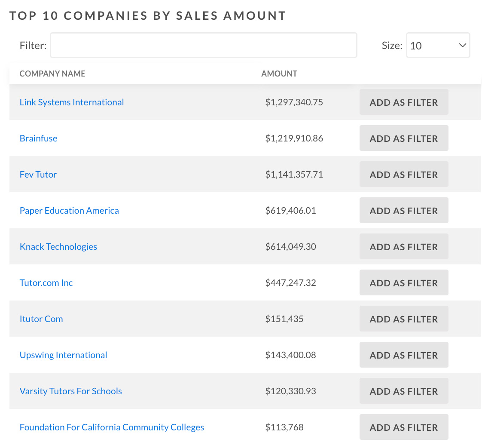Image resolution: width=482 pixels, height=448 pixels.
Task: Open the Knack Technologies link
Action: tap(58, 247)
